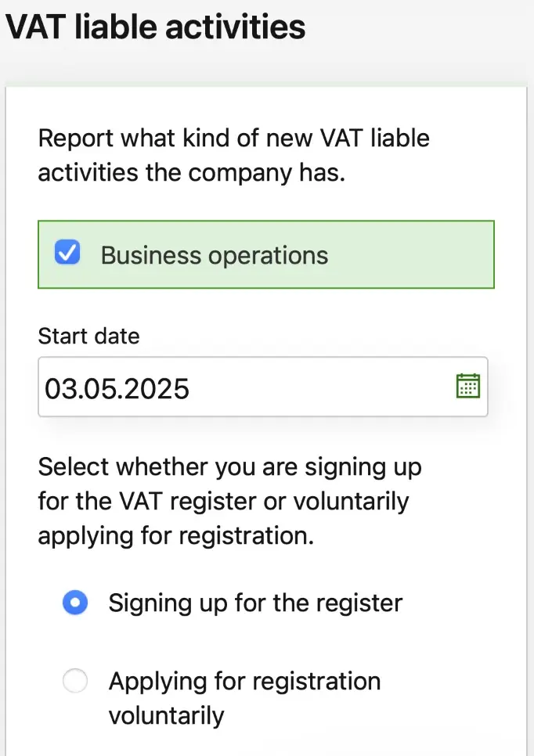Click the applying for registration instruction line
Image resolution: width=534 pixels, height=756 pixels.
(176, 536)
